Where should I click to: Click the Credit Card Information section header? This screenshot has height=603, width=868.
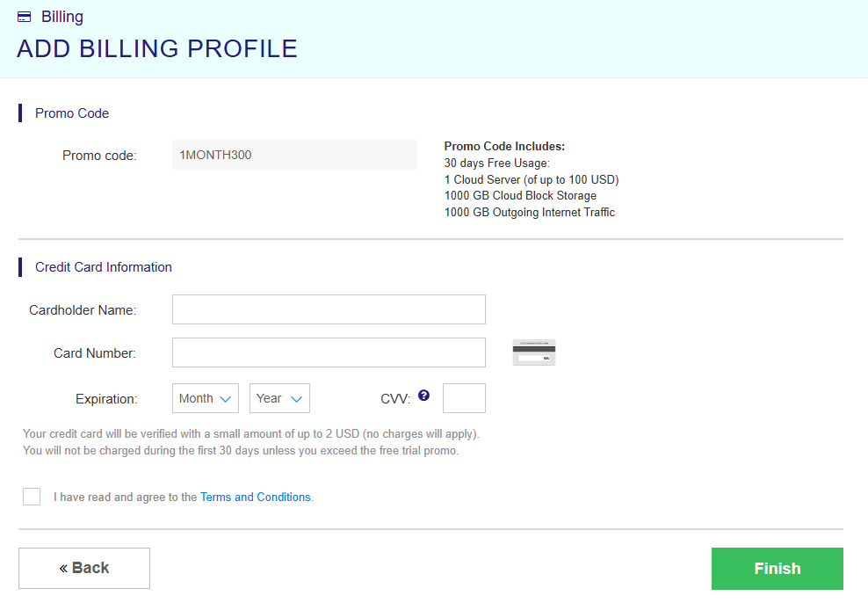coord(104,267)
